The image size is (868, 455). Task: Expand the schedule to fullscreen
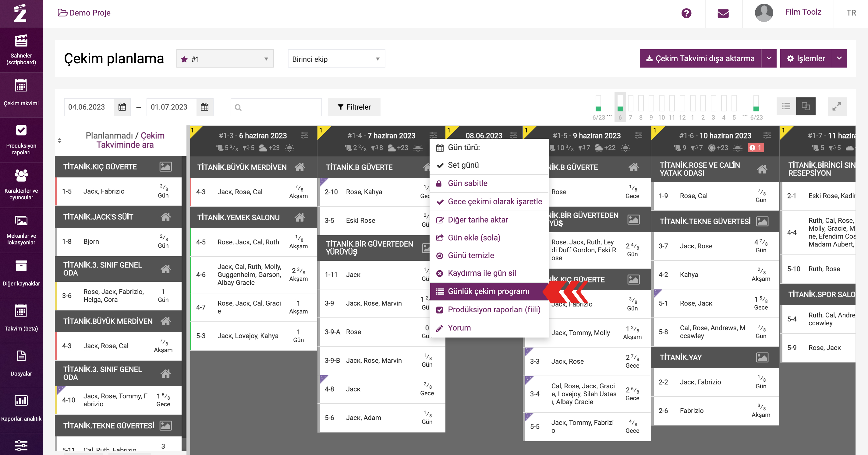(x=837, y=106)
